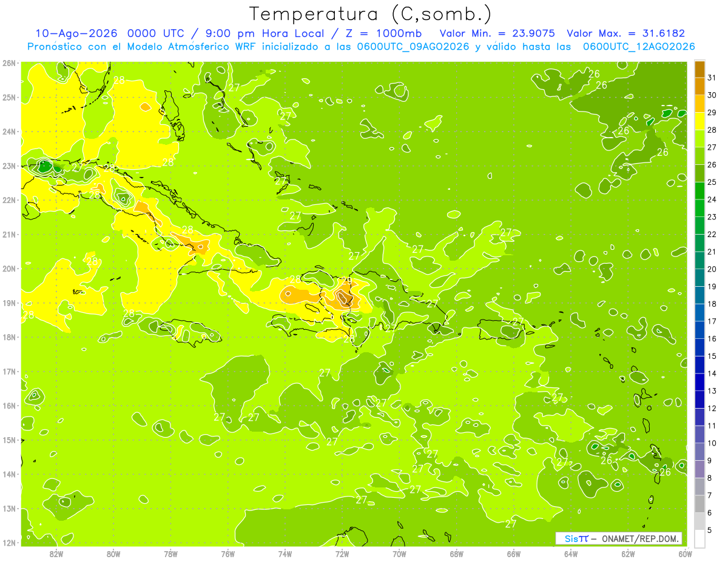Click the 80W longitude axis label
Screen dimensions: 728x562
click(x=113, y=554)
